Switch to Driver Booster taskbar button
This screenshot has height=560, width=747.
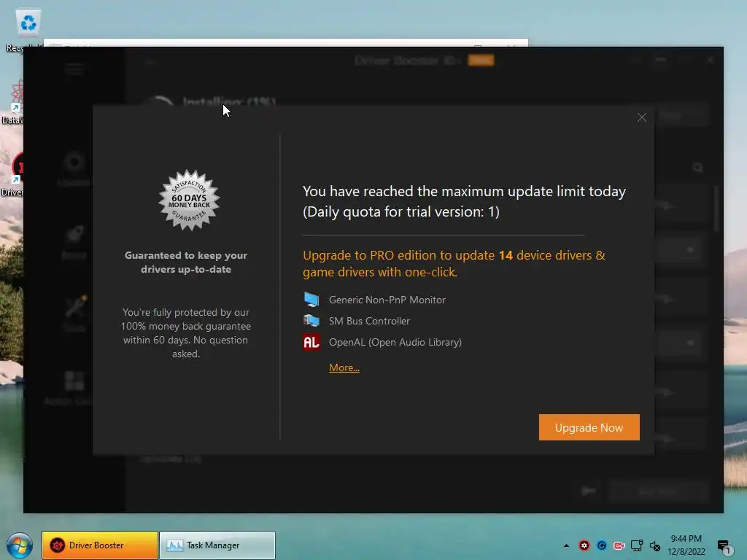99,545
